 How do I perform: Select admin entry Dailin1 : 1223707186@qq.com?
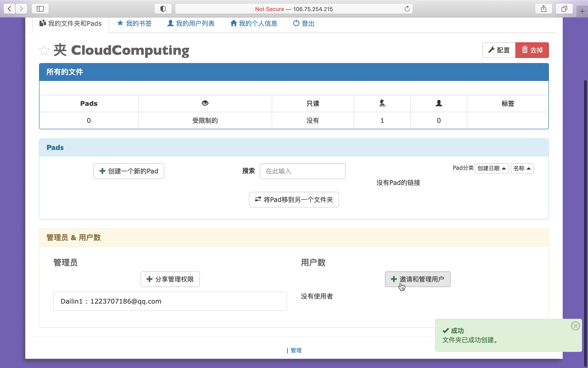(170, 301)
